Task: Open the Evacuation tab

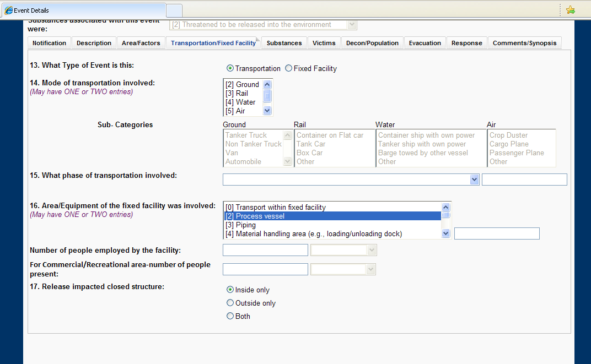Action: 425,43
